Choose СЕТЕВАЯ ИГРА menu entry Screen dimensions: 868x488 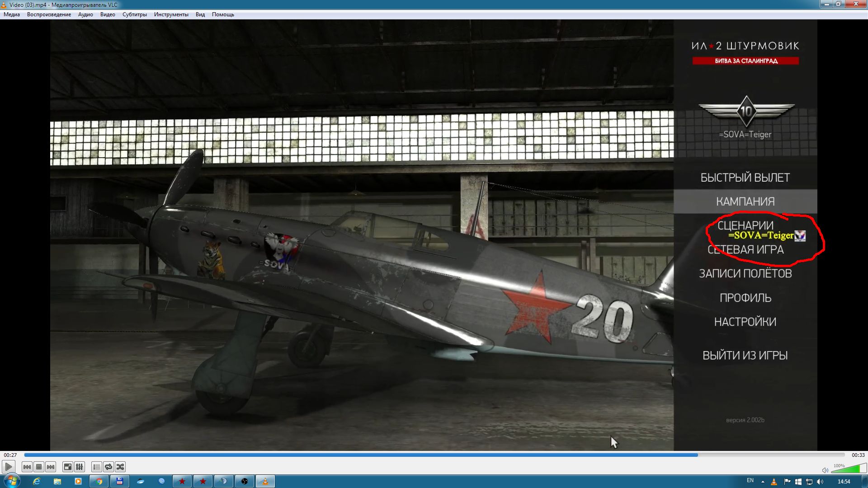tap(745, 249)
